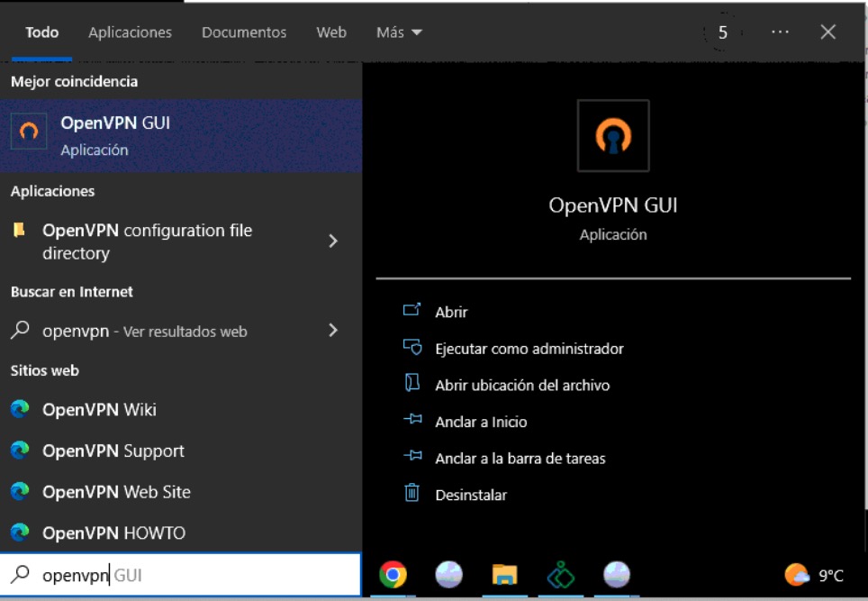
Task: Open the OpenVPN Wiki site result
Action: point(181,410)
